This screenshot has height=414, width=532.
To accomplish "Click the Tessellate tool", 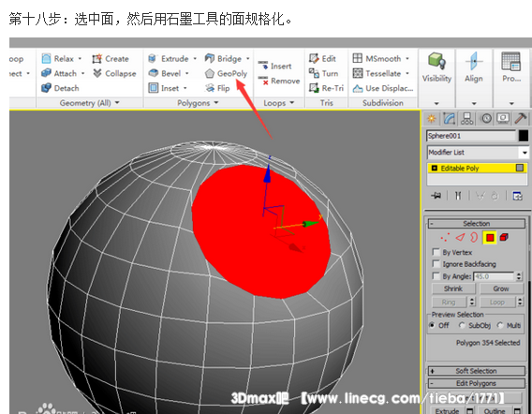I will click(377, 73).
